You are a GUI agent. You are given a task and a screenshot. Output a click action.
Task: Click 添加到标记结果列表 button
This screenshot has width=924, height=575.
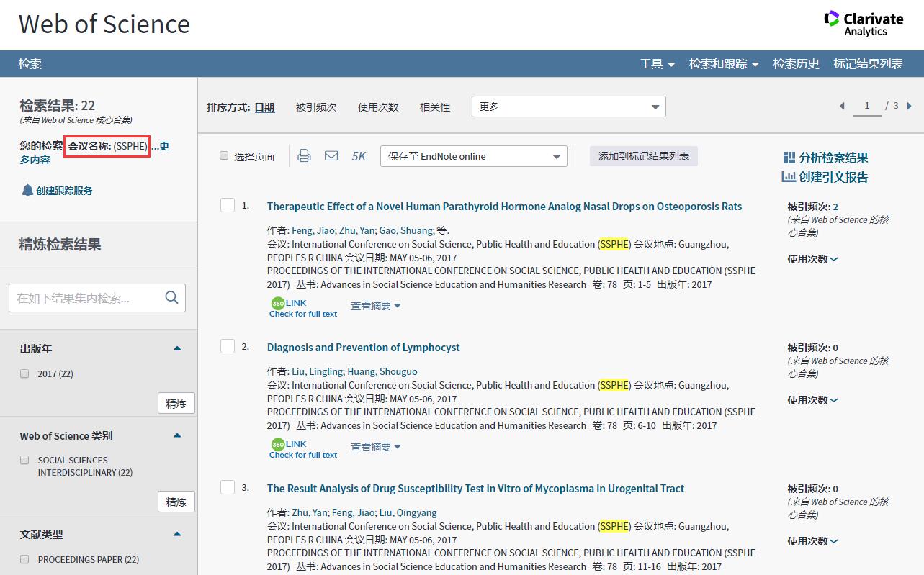click(644, 156)
